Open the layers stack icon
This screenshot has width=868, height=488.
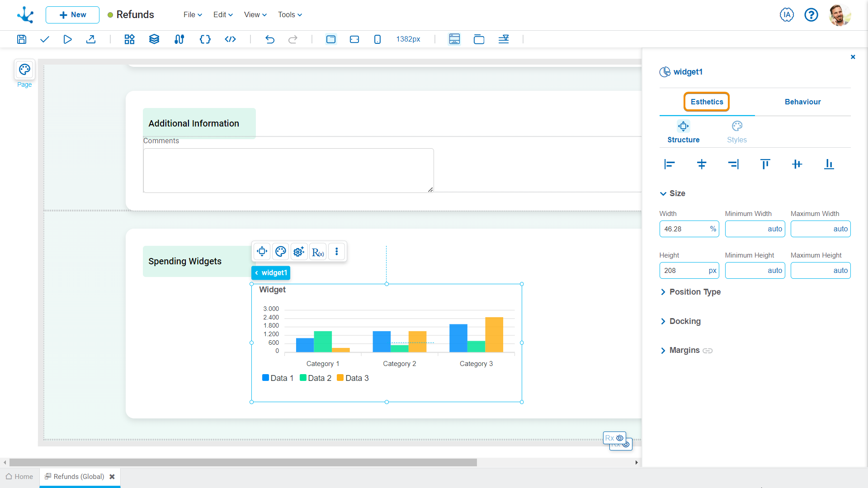[154, 39]
